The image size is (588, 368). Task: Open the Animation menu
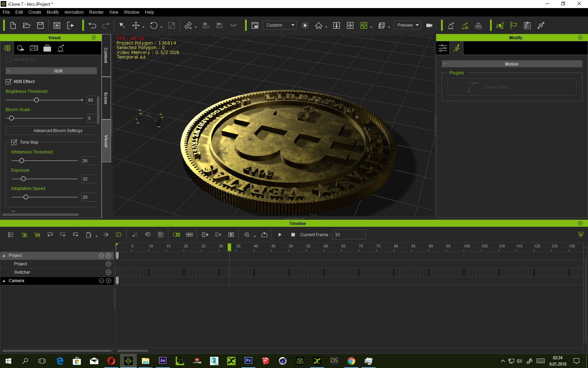[x=74, y=12]
